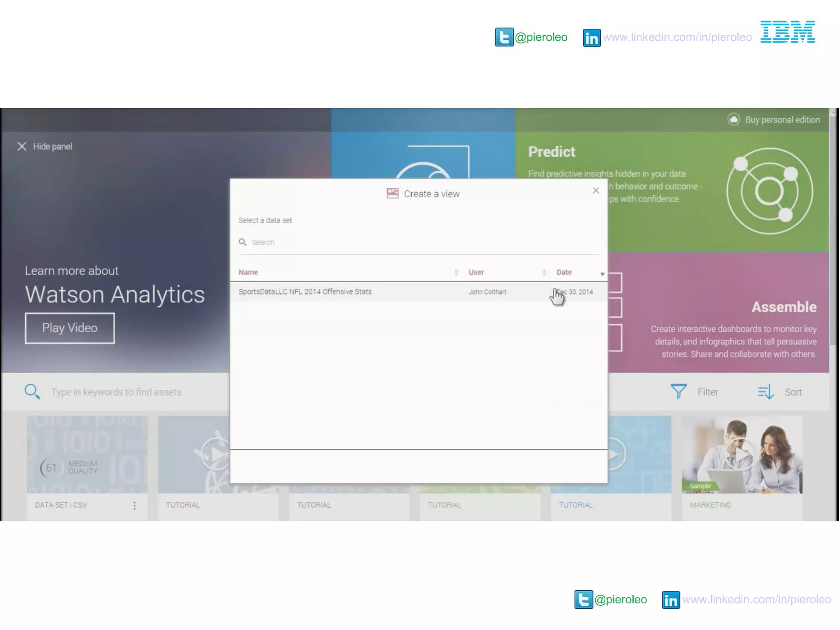Open the linkedin.com/in/pieroleo link at top
This screenshot has height=630, width=840.
(677, 37)
